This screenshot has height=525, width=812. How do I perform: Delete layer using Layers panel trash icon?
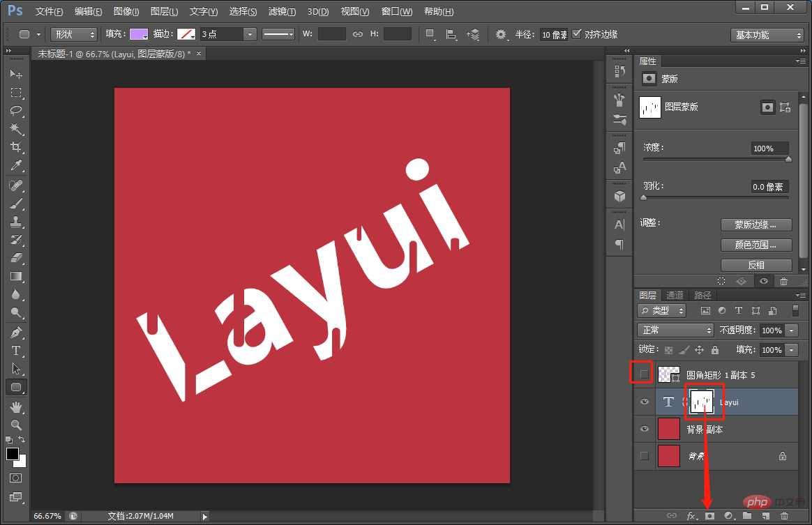[x=784, y=516]
